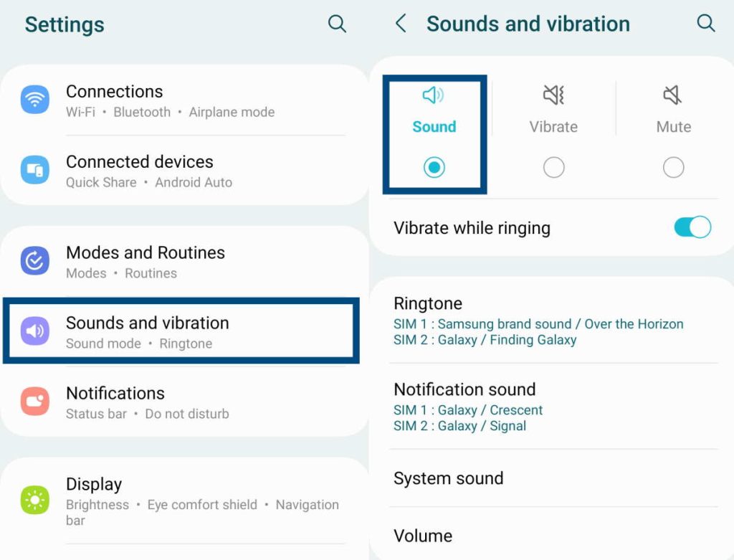Tap the red Notifications icon
This screenshot has height=560, width=734.
tap(34, 402)
